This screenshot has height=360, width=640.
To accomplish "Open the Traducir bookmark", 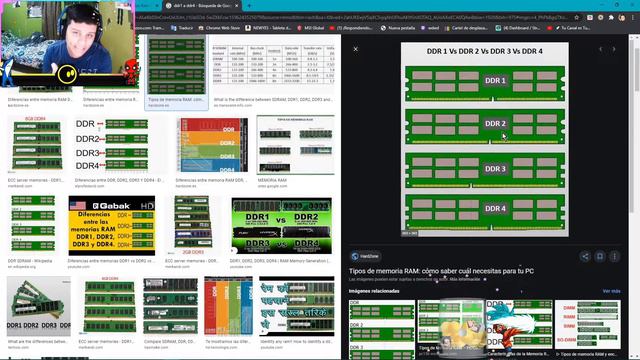I will [182, 28].
